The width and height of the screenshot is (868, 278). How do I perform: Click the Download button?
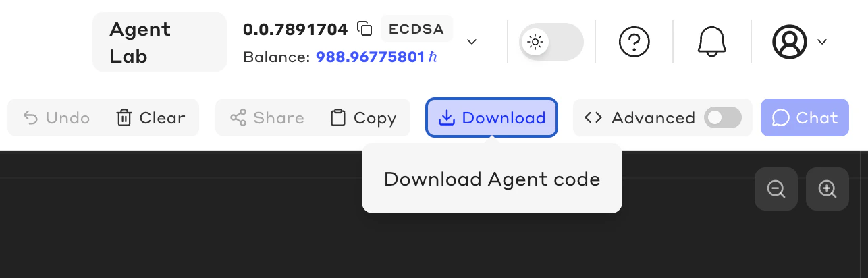pos(491,118)
